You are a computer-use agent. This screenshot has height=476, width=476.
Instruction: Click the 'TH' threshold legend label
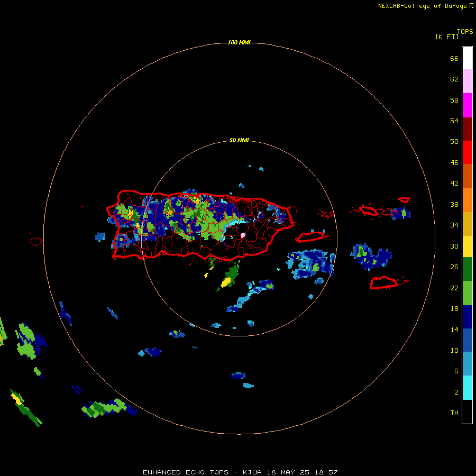point(454,413)
